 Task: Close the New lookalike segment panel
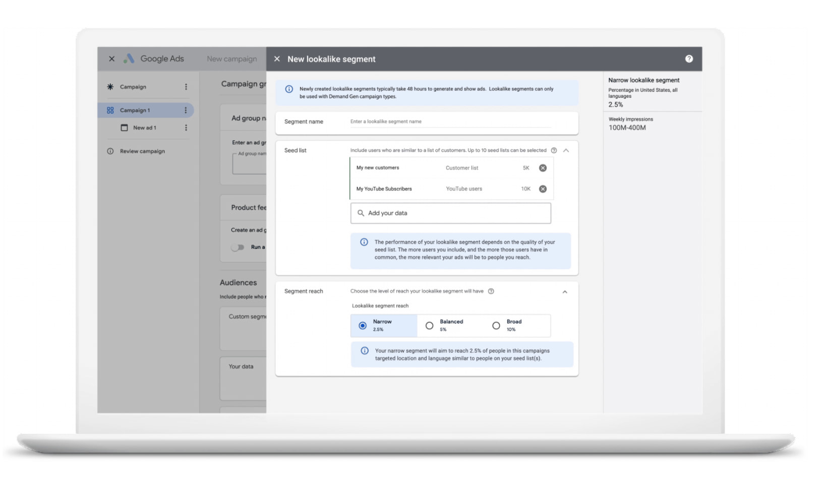click(277, 59)
